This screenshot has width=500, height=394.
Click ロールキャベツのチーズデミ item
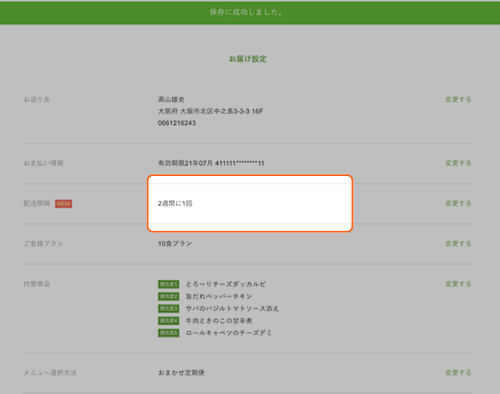point(229,333)
